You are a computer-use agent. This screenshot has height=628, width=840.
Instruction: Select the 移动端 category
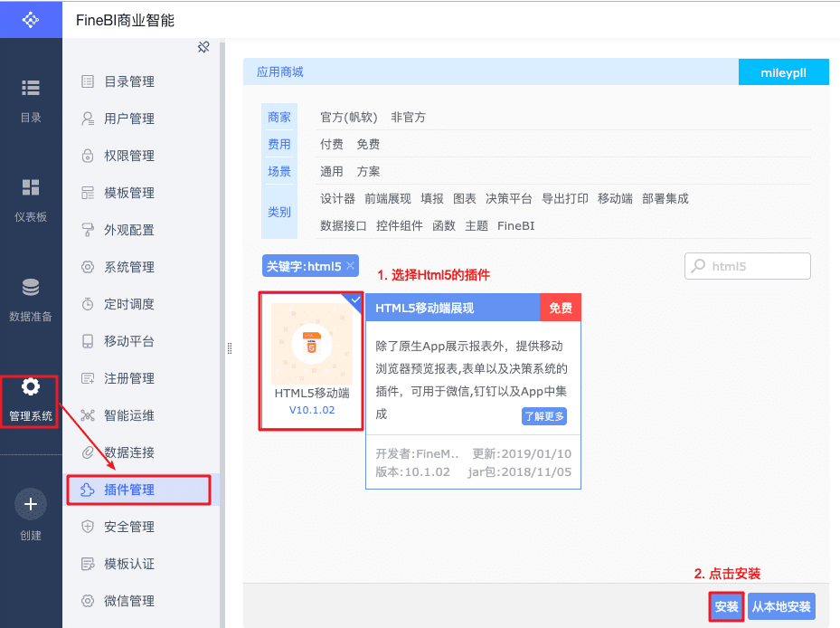tap(615, 199)
